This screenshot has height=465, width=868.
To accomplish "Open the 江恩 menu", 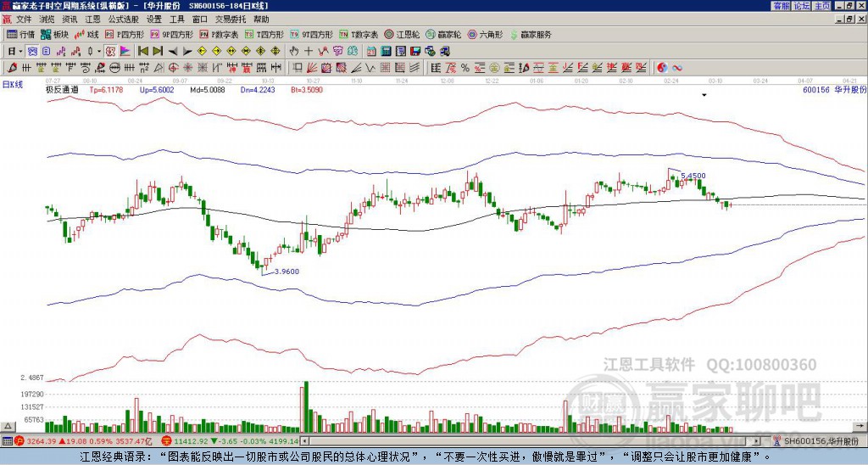I will pos(92,20).
